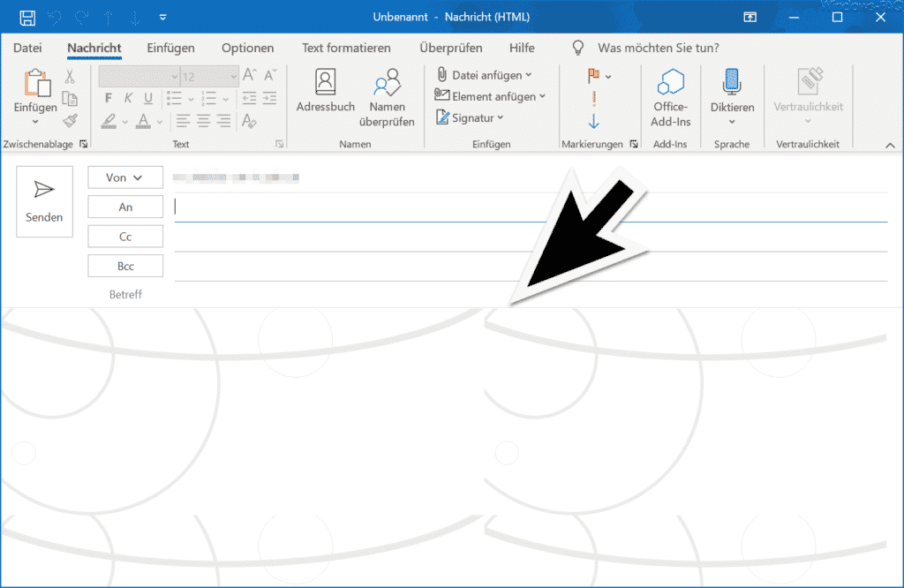Apply the font color A button
This screenshot has width=904, height=588.
click(143, 121)
